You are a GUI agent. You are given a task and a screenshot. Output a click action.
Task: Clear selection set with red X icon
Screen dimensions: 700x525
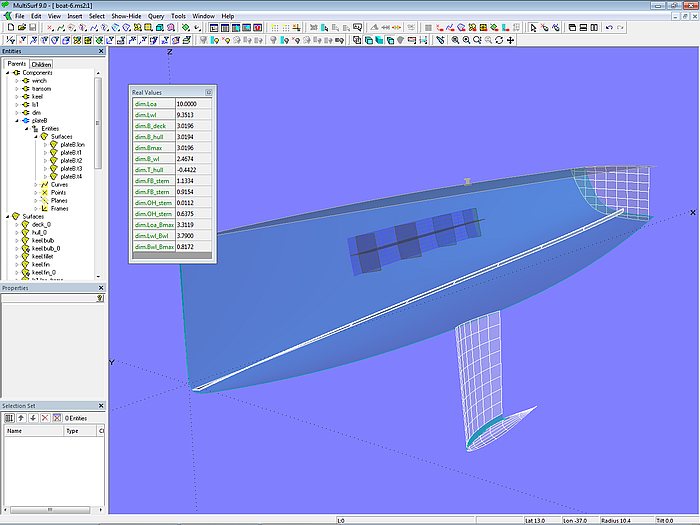pos(56,417)
